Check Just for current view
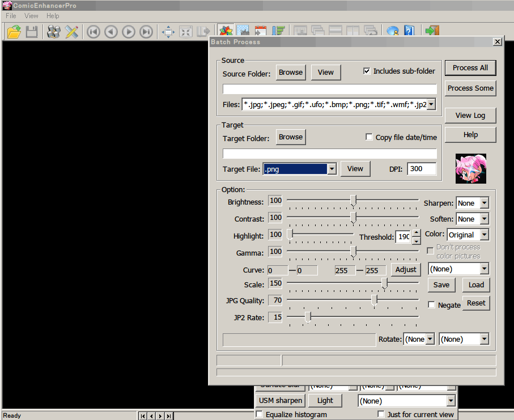 click(381, 414)
